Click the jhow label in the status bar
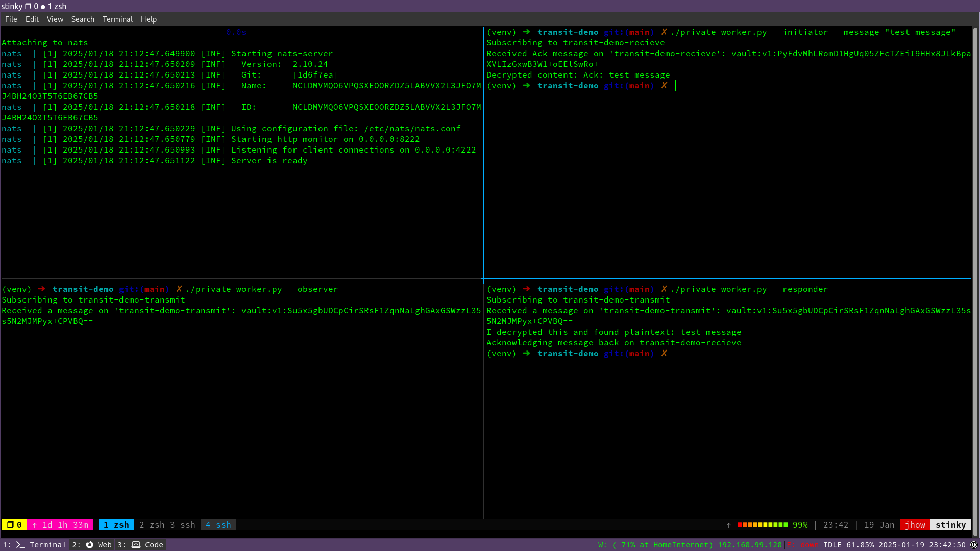Image resolution: width=980 pixels, height=551 pixels. [x=916, y=524]
